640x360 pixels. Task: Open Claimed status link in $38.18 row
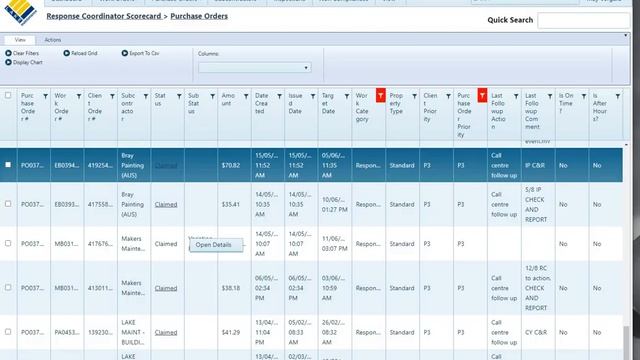pos(166,288)
